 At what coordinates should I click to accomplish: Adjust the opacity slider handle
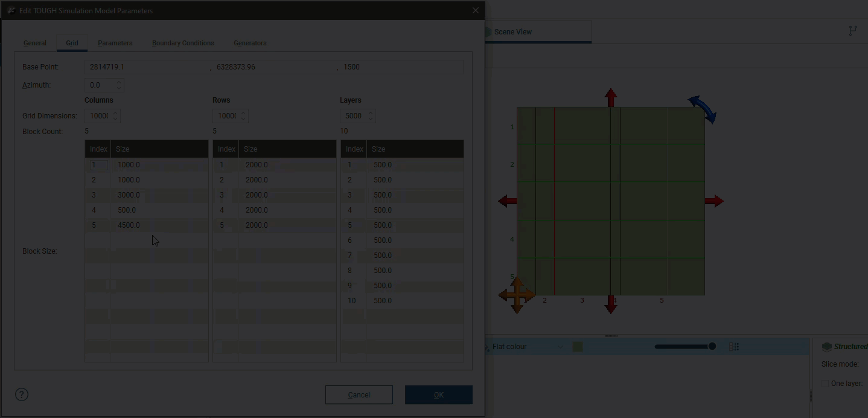coord(712,347)
